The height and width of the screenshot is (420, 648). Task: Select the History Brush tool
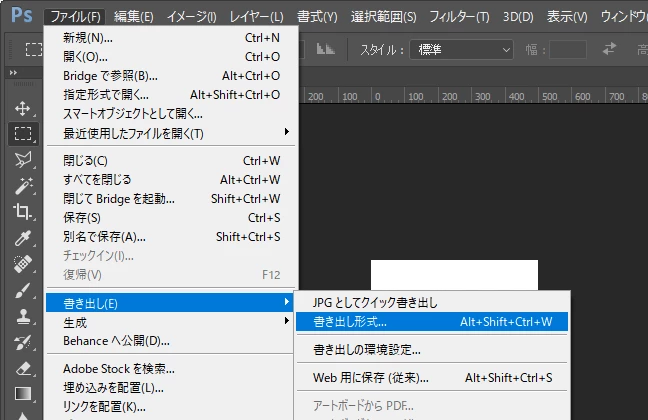click(23, 342)
